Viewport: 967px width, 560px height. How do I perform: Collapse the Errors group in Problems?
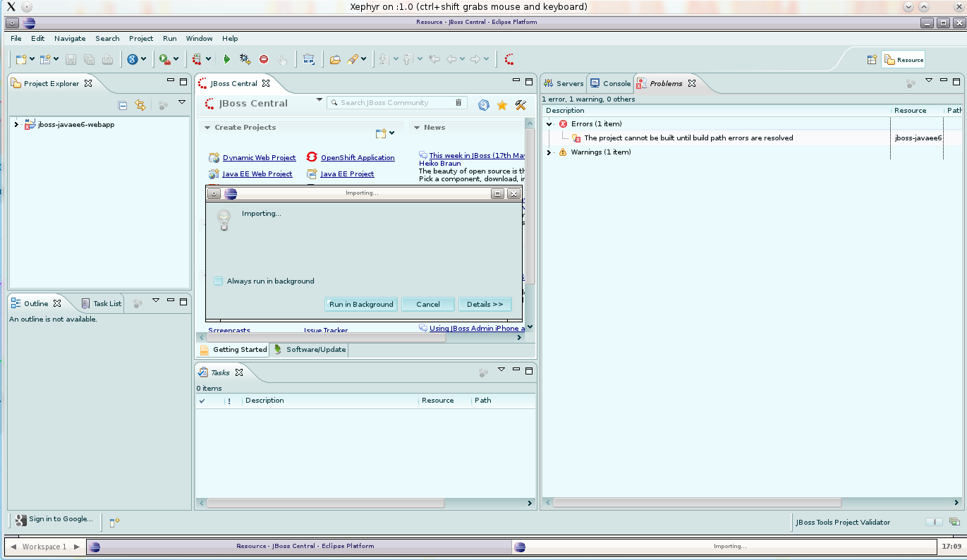coord(549,124)
